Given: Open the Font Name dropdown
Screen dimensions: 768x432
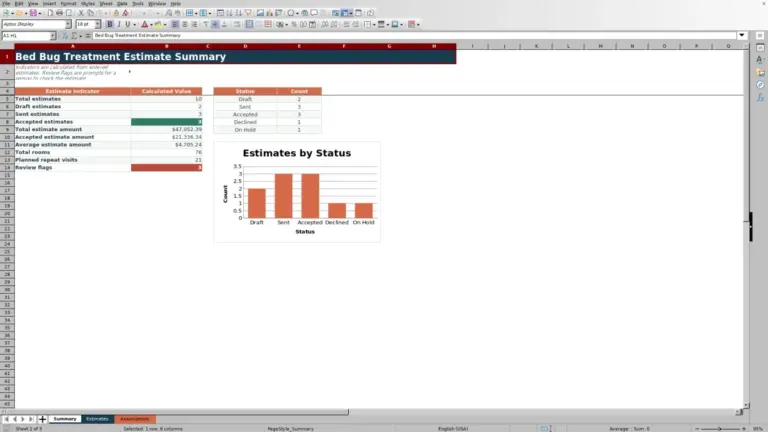Looking at the screenshot, I should point(68,24).
